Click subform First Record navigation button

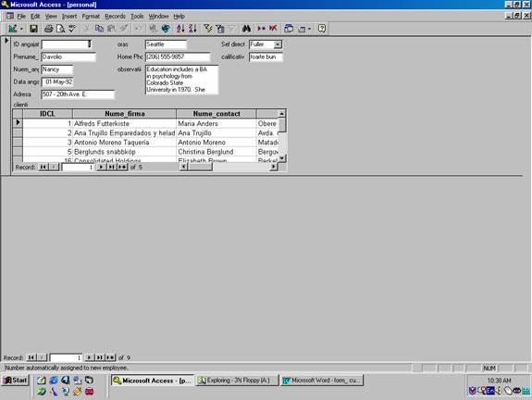pyautogui.click(x=43, y=167)
